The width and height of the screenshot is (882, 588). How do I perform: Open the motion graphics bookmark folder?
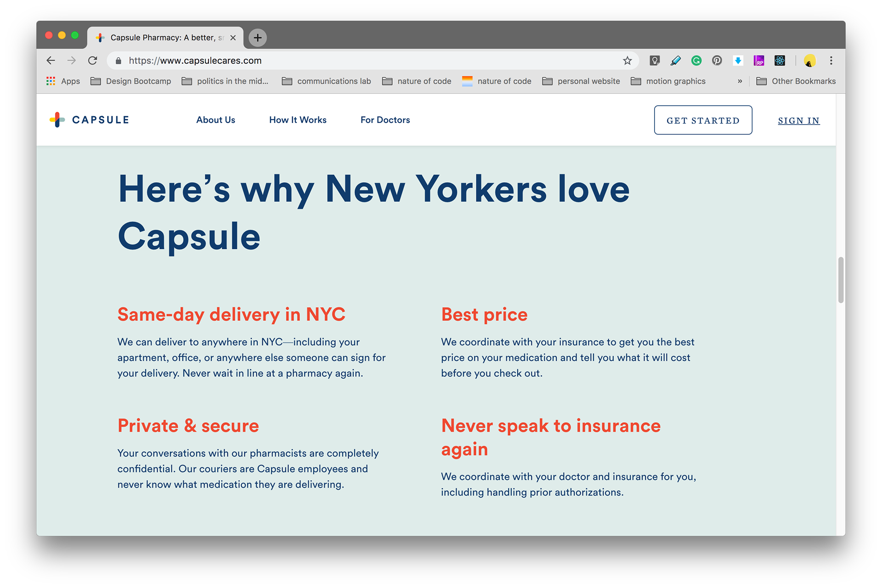(x=668, y=81)
